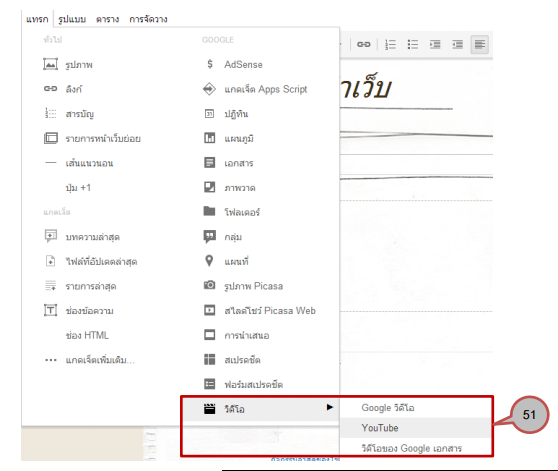Image resolution: width=558 pixels, height=471 pixels.
Task: Apply numbered list formatting
Action: pos(390,44)
